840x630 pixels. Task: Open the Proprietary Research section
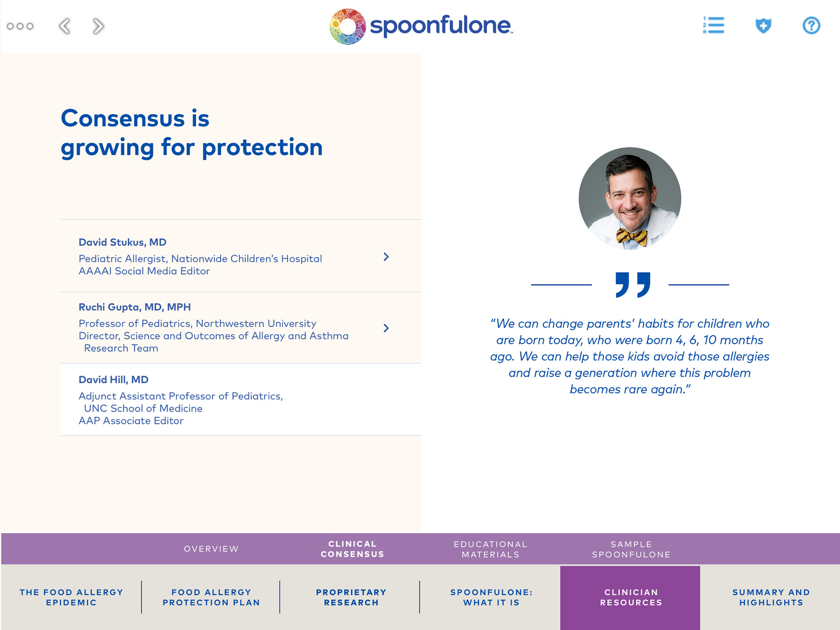[x=351, y=597]
